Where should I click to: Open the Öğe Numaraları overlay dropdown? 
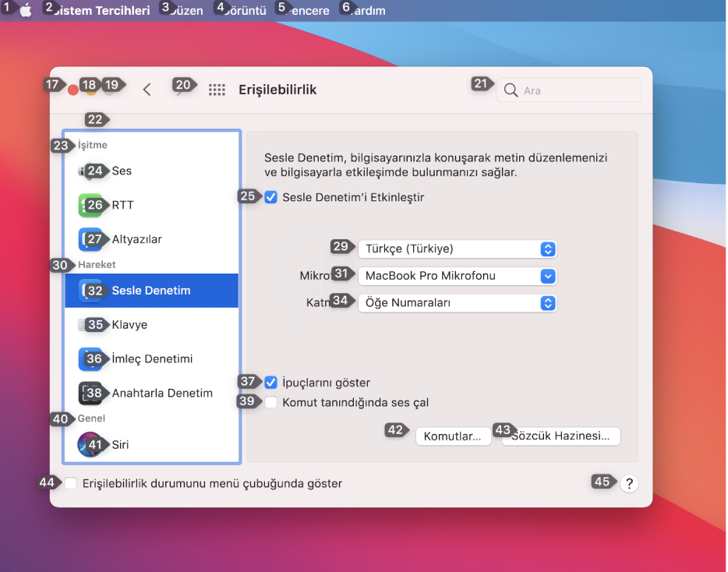point(458,302)
